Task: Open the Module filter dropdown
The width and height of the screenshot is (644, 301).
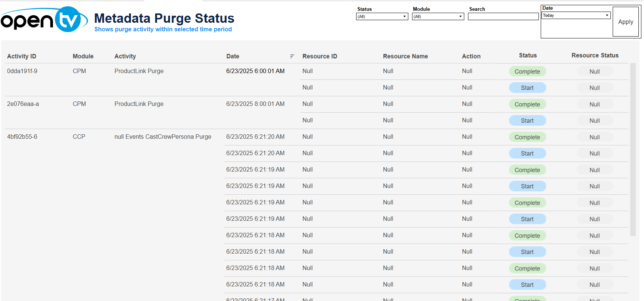Action: (438, 16)
